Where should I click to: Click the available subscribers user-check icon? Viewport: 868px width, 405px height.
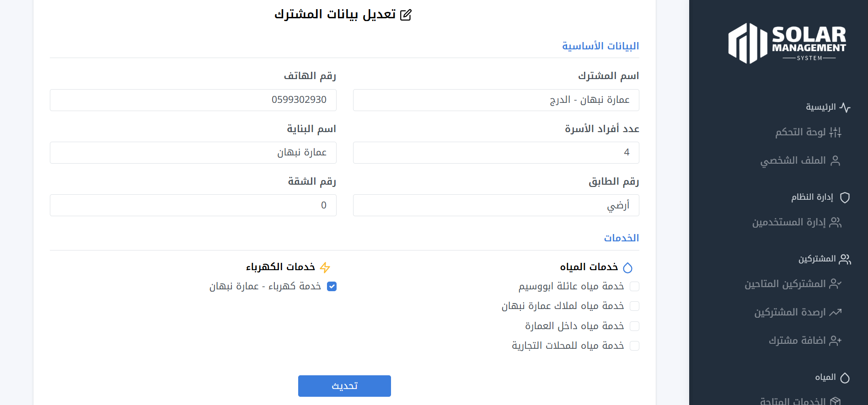click(835, 284)
